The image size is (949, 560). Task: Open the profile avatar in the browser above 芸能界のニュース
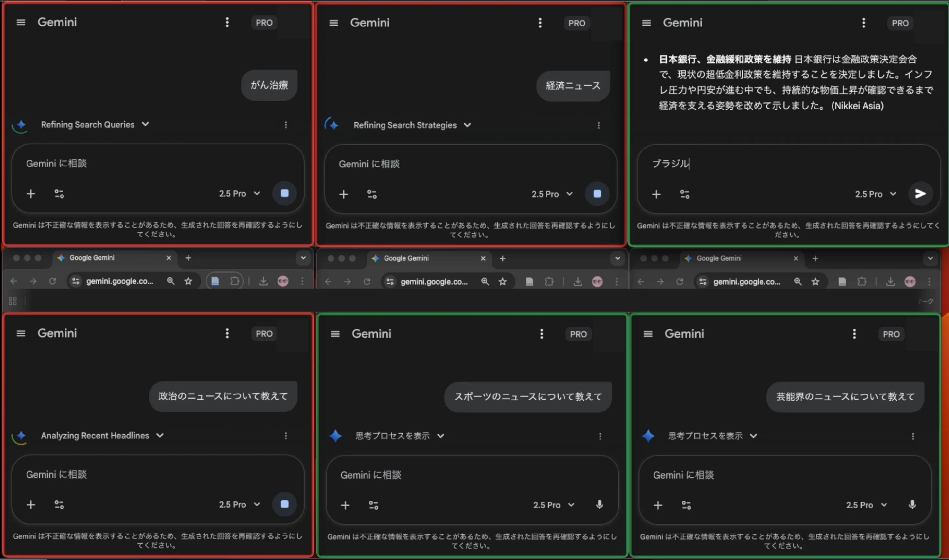click(x=910, y=282)
